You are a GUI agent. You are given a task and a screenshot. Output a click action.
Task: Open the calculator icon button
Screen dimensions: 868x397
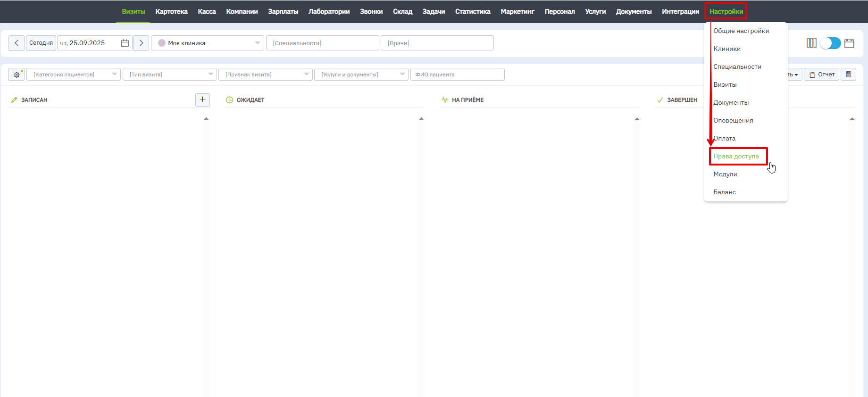click(848, 74)
